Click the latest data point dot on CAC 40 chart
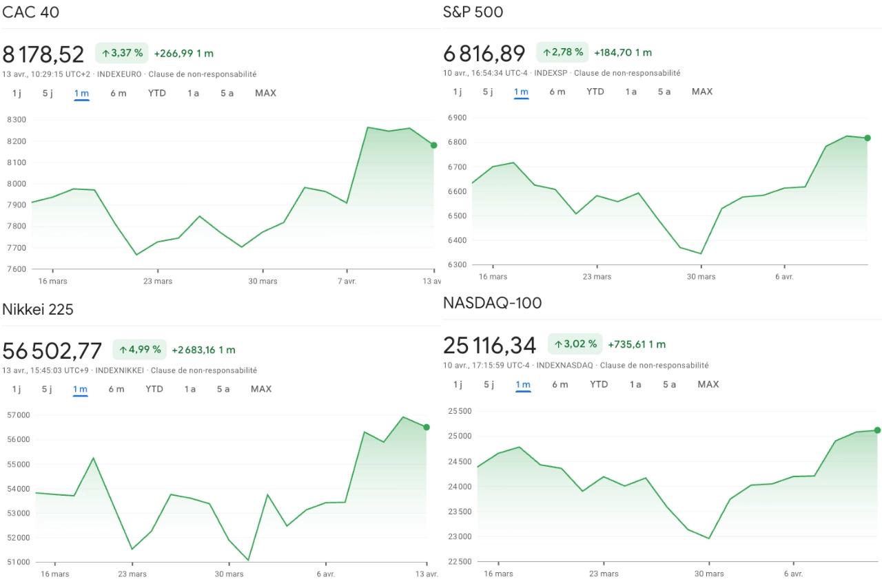 [x=433, y=145]
